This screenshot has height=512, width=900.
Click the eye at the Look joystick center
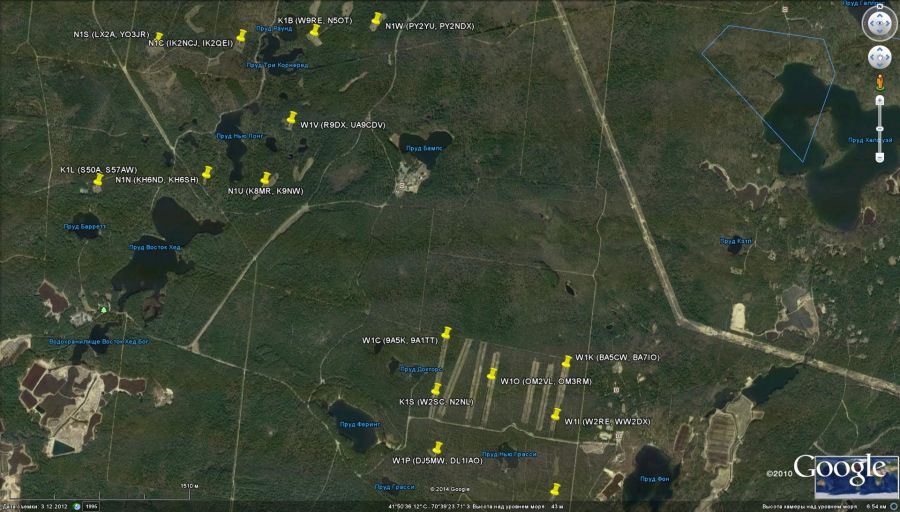(x=879, y=21)
